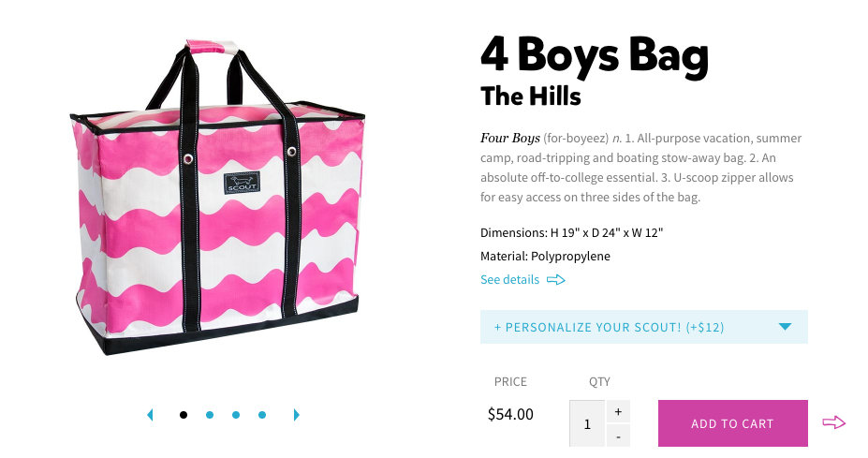The height and width of the screenshot is (458, 868).
Task: Click the SCOUT logo patch on the bag
Action: click(x=239, y=183)
